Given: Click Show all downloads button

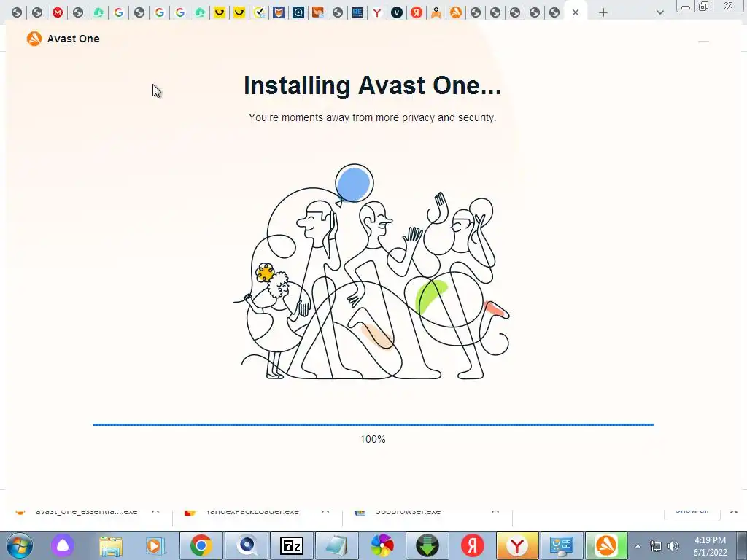Looking at the screenshot, I should coord(692,511).
